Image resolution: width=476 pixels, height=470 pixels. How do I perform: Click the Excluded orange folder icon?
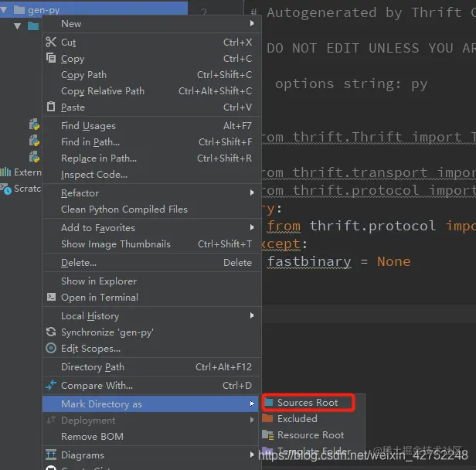point(267,418)
